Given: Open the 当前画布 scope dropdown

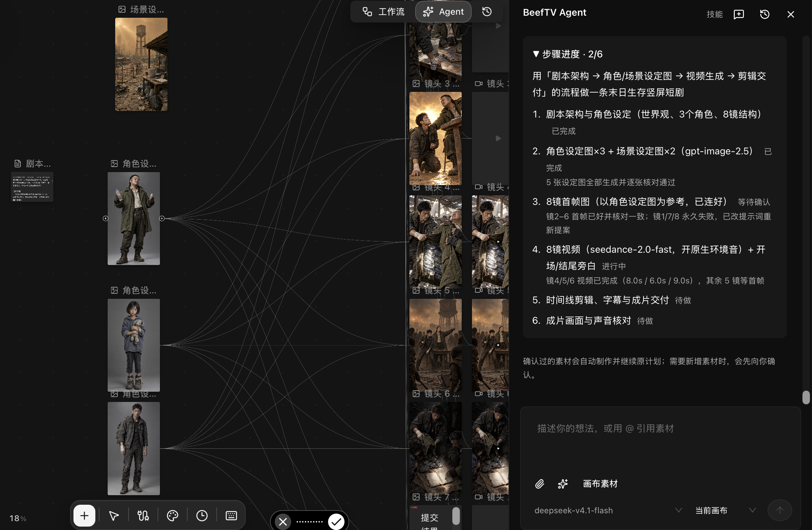Looking at the screenshot, I should 725,510.
